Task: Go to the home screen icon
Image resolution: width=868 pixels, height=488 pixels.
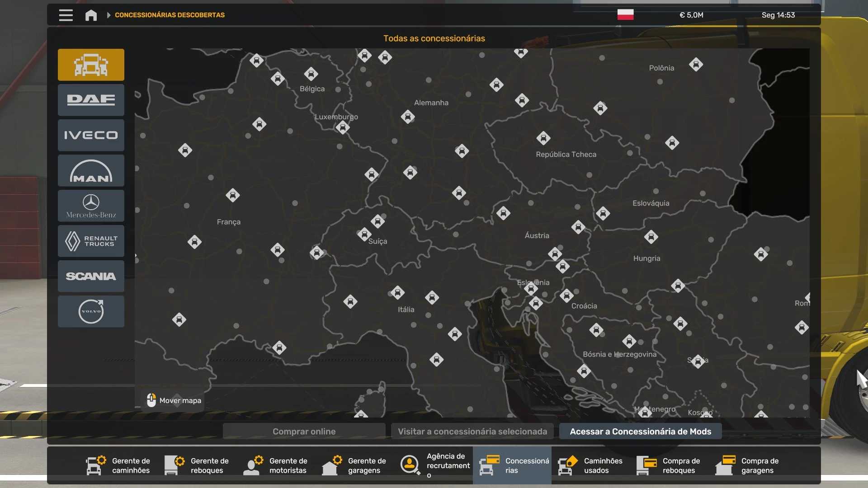Action: point(91,15)
